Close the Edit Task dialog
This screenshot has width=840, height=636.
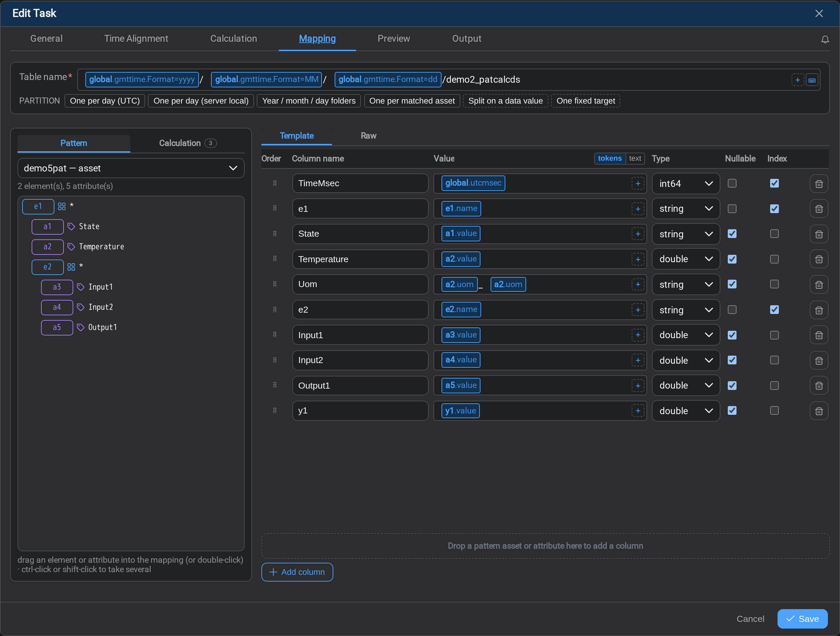click(819, 14)
